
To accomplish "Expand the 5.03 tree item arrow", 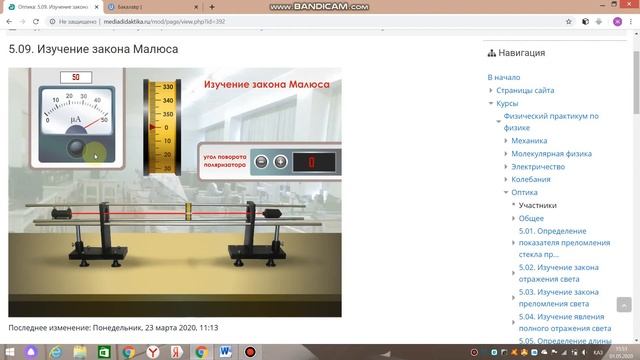I will tap(513, 298).
